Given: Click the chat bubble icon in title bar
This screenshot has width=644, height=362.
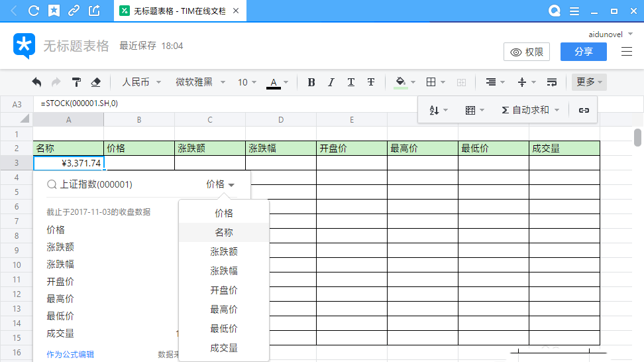Looking at the screenshot, I should [555, 11].
